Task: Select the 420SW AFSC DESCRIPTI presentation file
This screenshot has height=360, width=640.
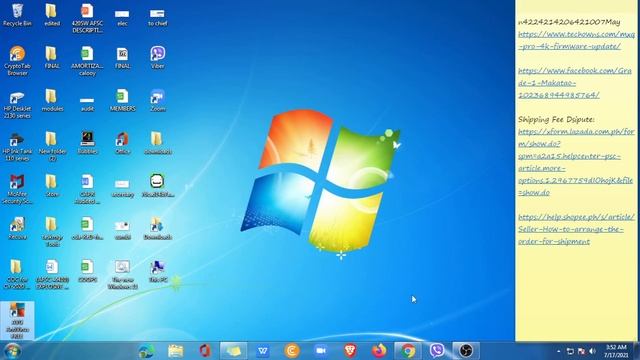Action: click(87, 18)
